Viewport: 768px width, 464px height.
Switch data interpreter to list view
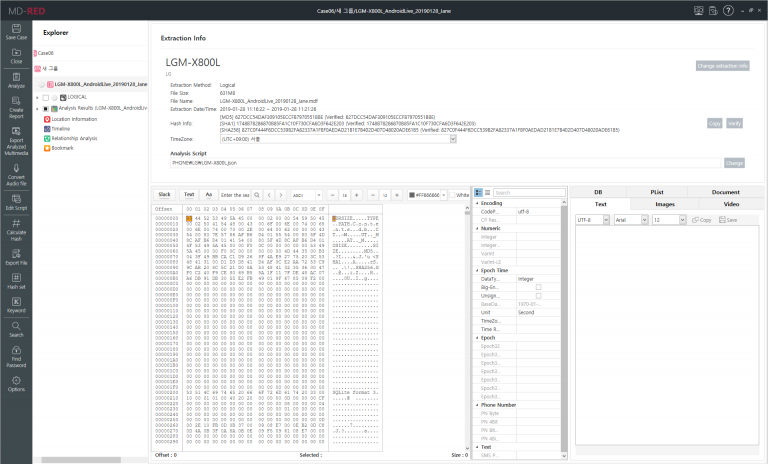coord(487,193)
